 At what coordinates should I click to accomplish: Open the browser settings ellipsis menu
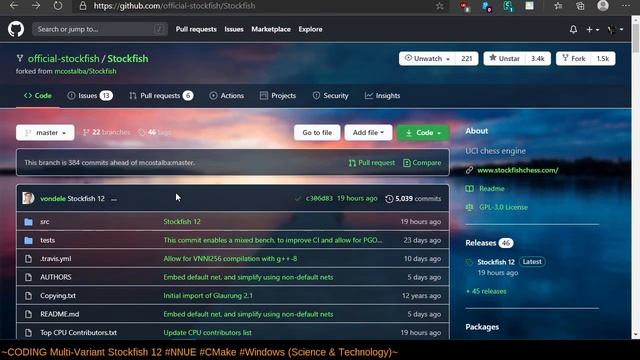[x=625, y=6]
